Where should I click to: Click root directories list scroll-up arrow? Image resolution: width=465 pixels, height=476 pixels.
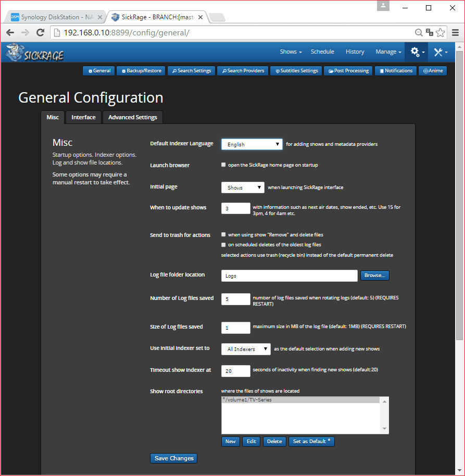point(384,402)
